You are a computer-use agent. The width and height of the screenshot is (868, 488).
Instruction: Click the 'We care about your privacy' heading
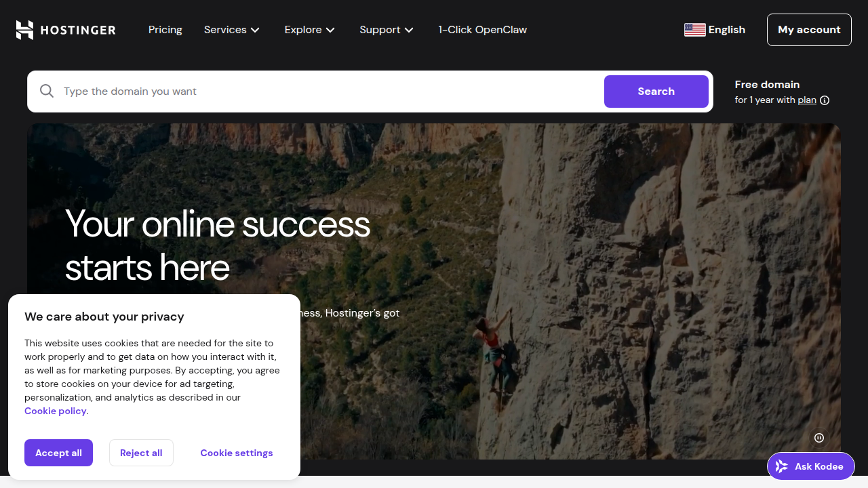tap(104, 317)
